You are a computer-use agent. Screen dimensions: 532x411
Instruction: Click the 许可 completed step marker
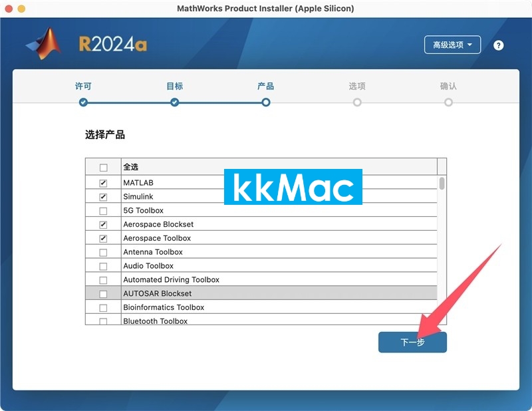[x=83, y=102]
